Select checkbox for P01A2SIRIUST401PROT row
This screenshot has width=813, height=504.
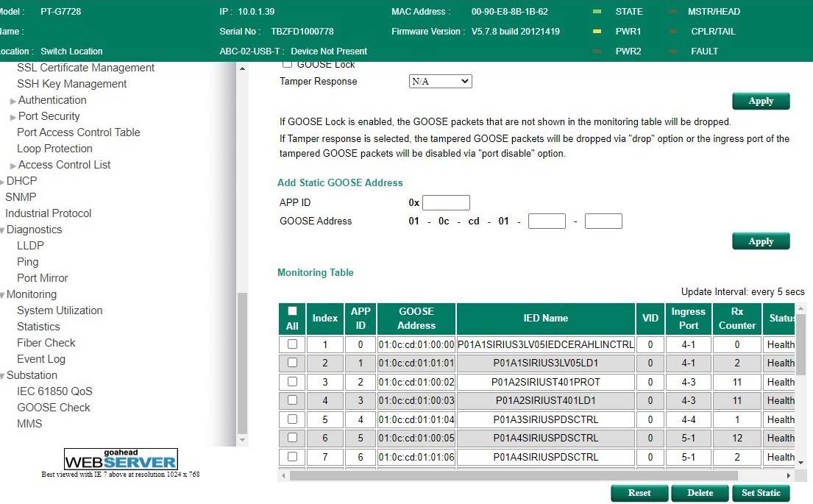pyautogui.click(x=292, y=381)
